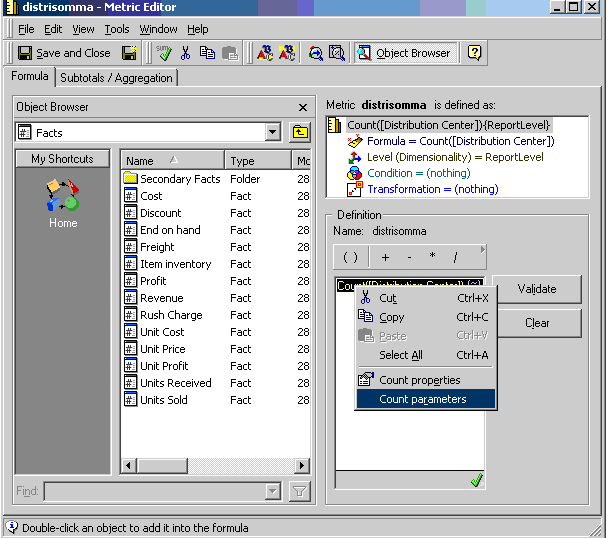614x538 pixels.
Task: Click the magnifier search object toolbar icon
Action: [x=315, y=53]
